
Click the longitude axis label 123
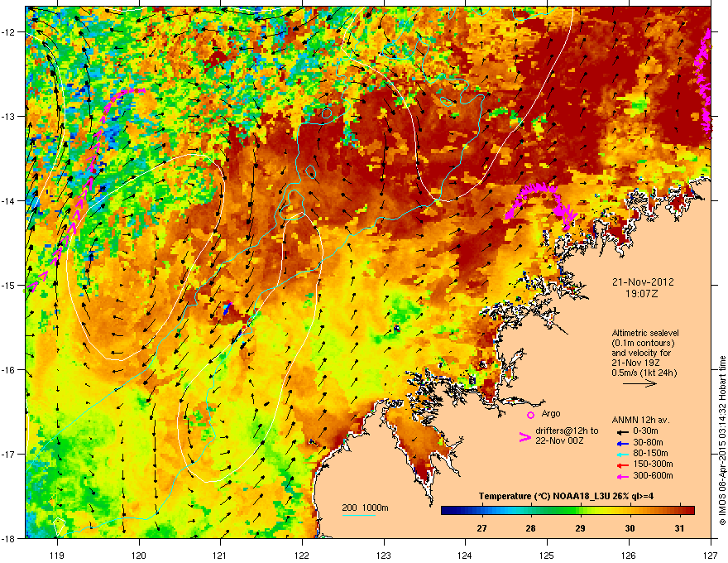(x=384, y=555)
